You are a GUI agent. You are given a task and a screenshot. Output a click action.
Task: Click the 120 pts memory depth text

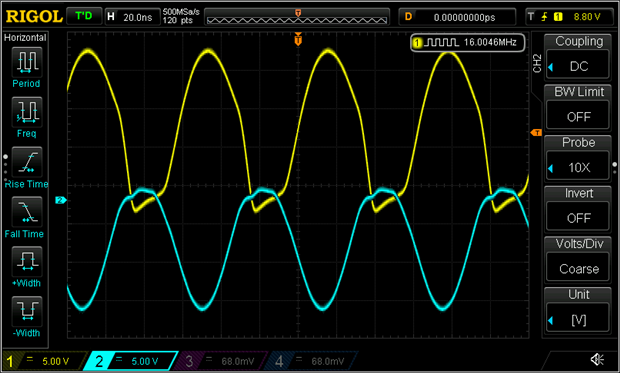coord(178,21)
